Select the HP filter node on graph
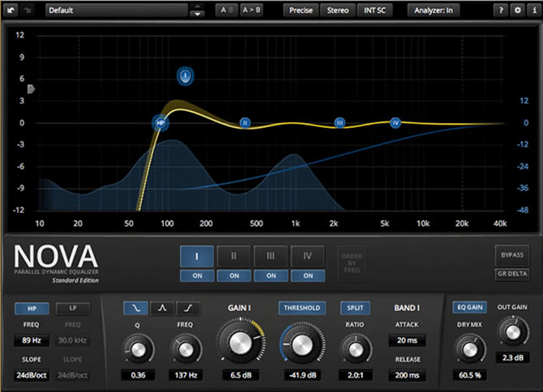The height and width of the screenshot is (392, 543). (x=160, y=122)
